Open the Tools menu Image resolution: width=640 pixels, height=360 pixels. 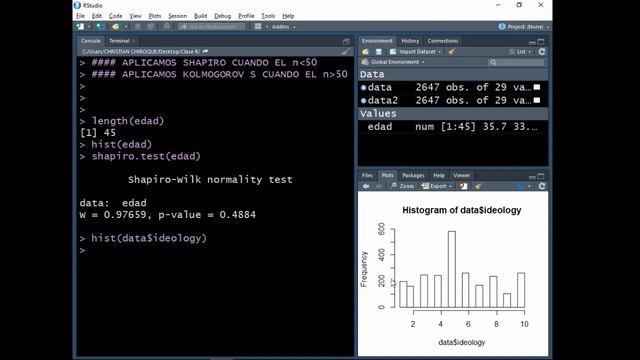[x=268, y=16]
